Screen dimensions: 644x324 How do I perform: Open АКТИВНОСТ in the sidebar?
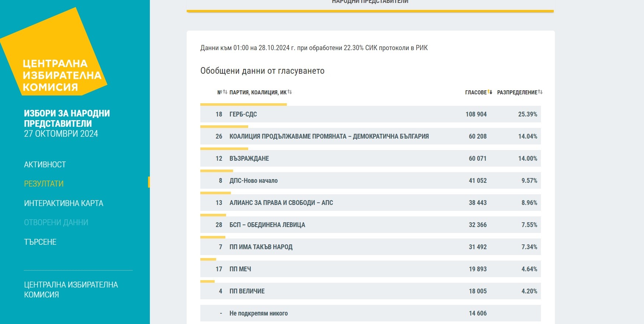45,164
